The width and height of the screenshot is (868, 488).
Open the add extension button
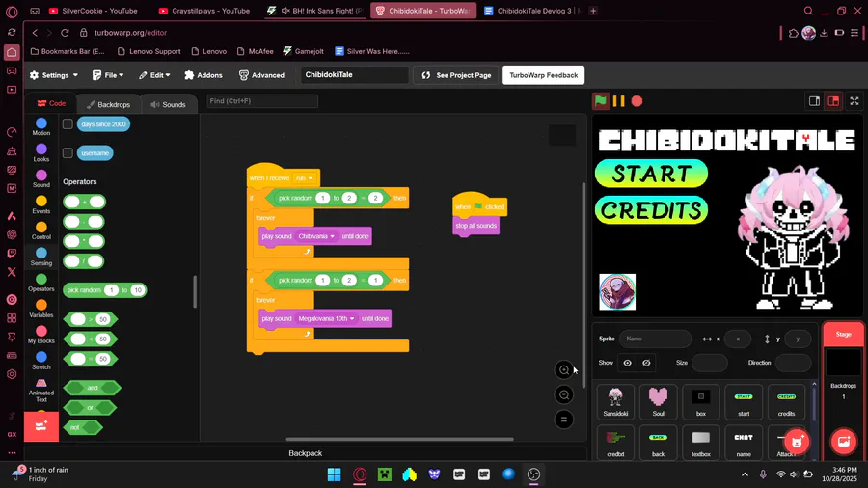click(41, 426)
